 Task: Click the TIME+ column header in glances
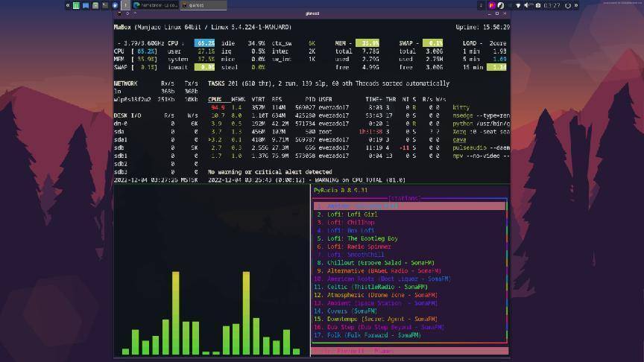(x=373, y=99)
